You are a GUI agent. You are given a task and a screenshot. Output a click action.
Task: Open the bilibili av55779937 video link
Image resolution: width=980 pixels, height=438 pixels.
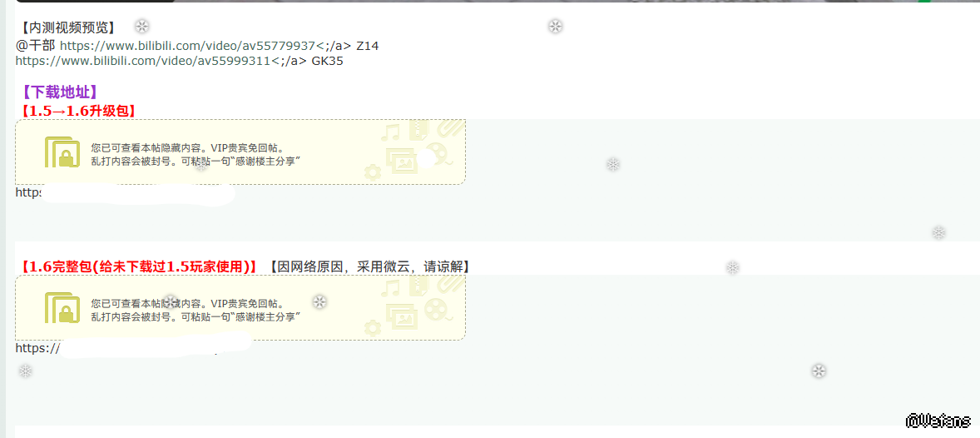[186, 46]
